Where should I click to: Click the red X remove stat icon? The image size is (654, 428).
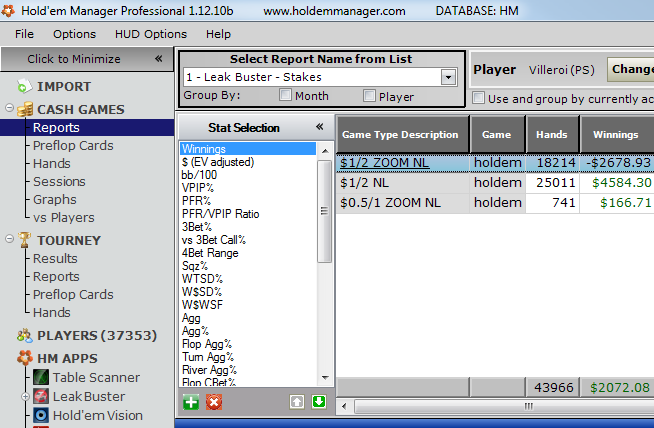214,402
